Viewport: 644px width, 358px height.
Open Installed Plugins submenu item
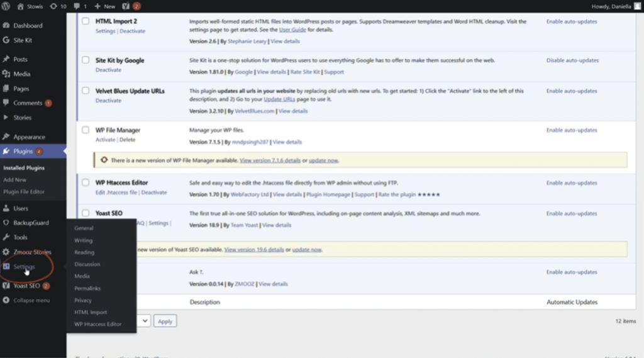coord(24,168)
